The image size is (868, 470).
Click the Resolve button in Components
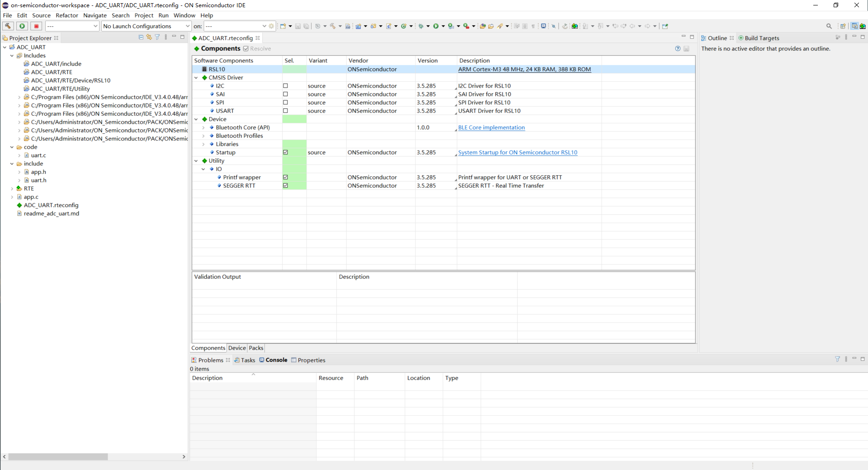pyautogui.click(x=257, y=48)
